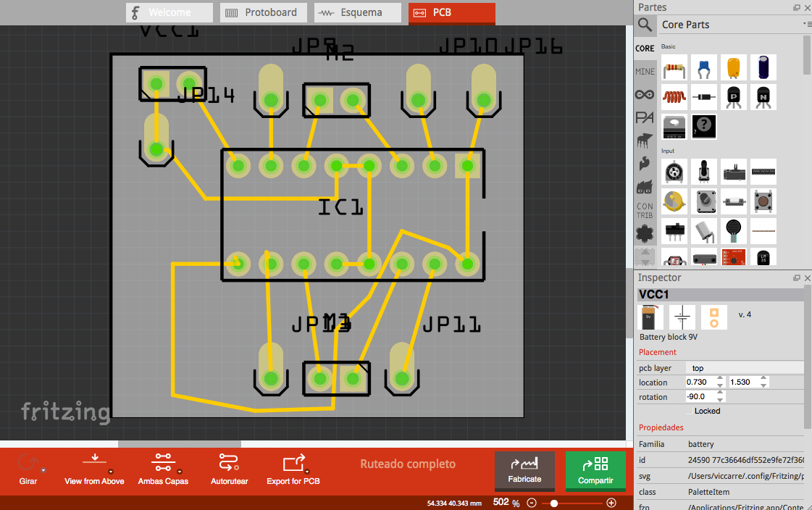Click the green Compartir button
812x510 pixels.
coord(595,471)
